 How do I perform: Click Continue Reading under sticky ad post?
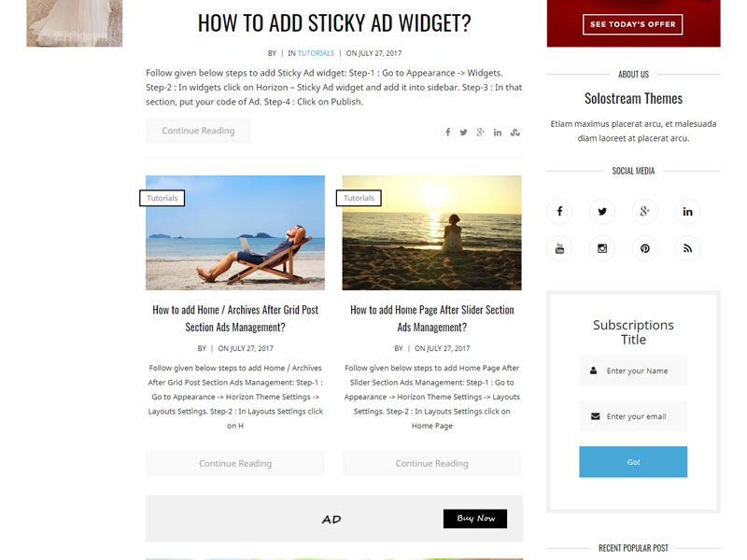point(198,131)
